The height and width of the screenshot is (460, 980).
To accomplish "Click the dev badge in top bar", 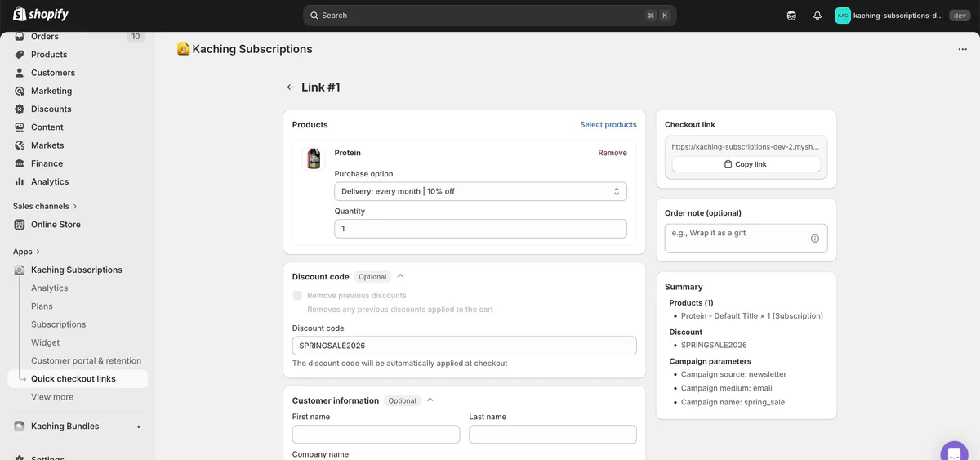I will [960, 16].
